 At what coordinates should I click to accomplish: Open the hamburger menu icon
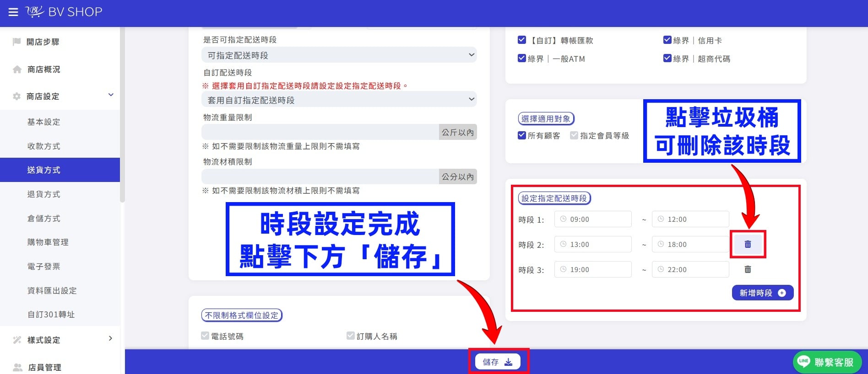click(x=13, y=12)
